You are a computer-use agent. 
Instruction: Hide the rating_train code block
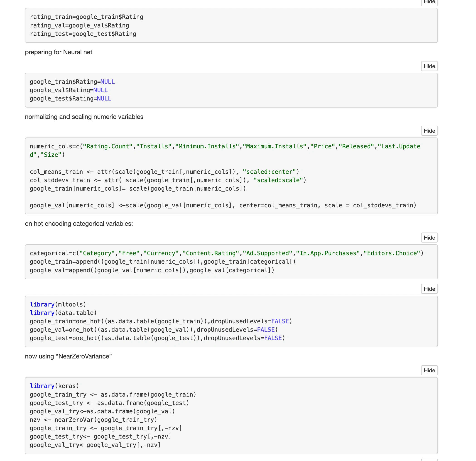[x=429, y=2]
